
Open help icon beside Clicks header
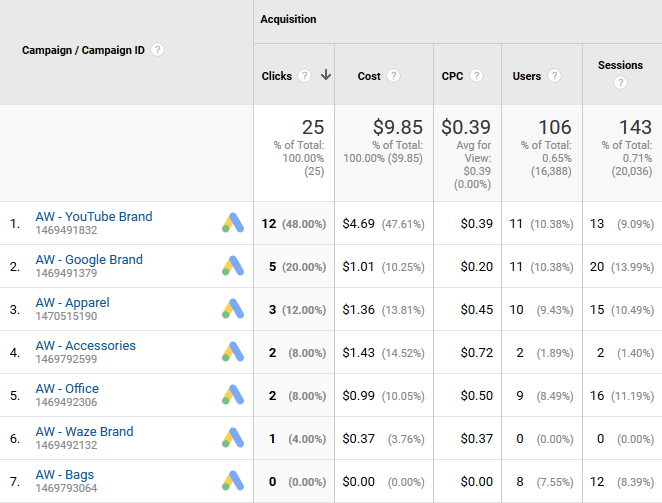pos(304,76)
